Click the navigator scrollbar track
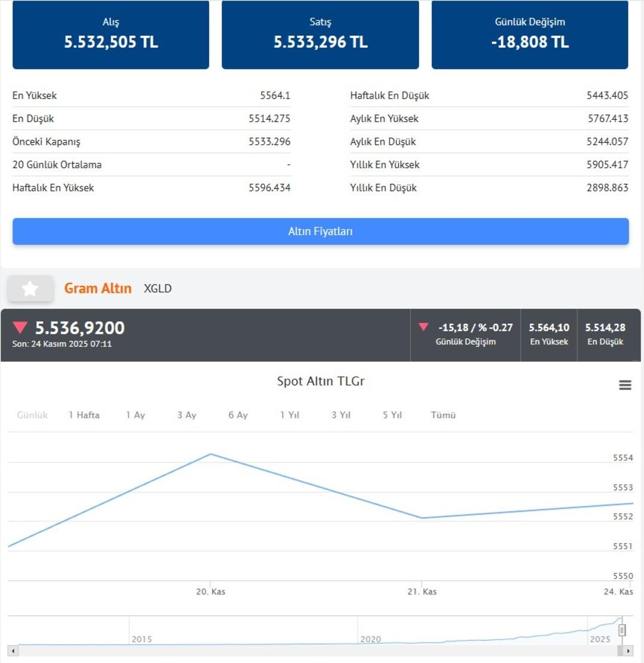The height and width of the screenshot is (663, 644). pyautogui.click(x=298, y=650)
